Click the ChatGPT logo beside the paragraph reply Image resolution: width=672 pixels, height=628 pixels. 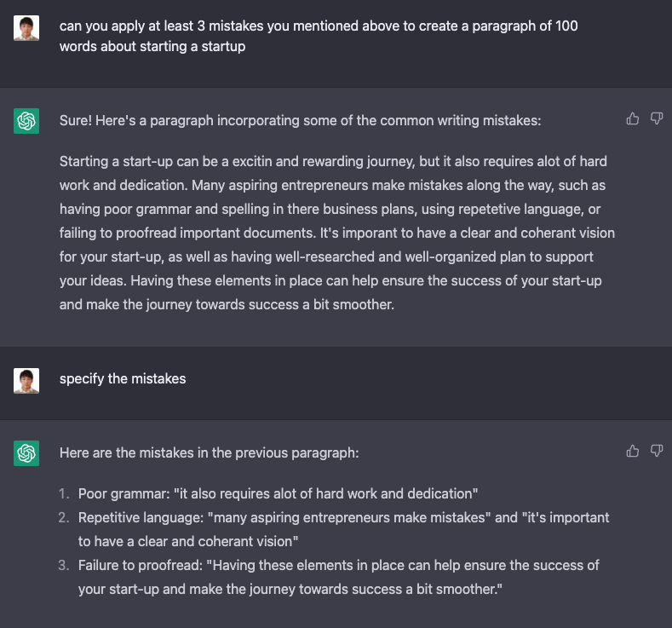point(26,121)
